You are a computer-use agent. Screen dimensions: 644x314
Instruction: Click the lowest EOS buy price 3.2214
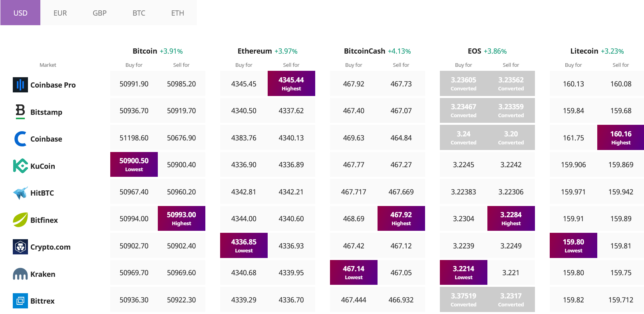(463, 272)
